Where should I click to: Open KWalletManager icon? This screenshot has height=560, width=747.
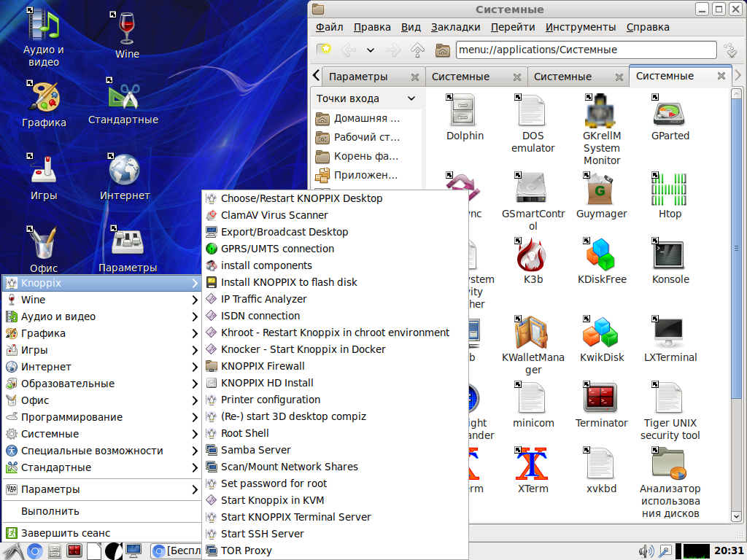(533, 332)
